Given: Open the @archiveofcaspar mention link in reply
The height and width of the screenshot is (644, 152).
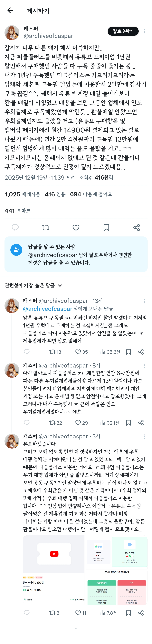Looking at the screenshot, I should pos(47,309).
